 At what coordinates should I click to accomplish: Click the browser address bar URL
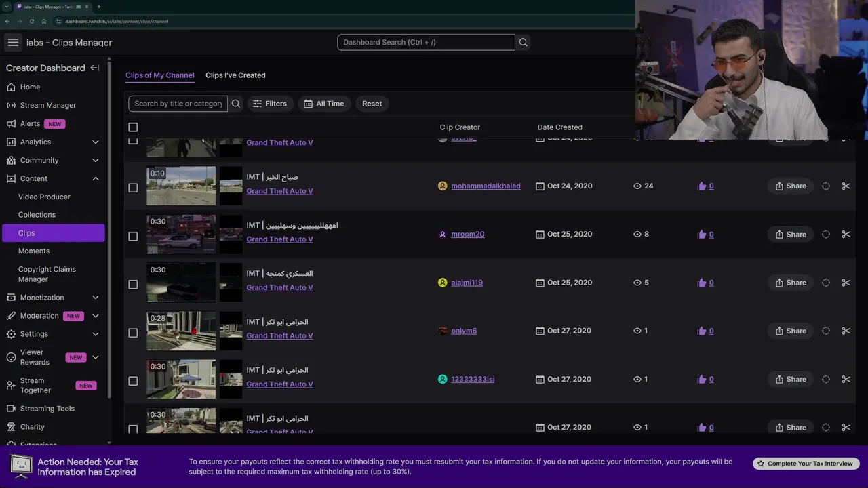point(117,21)
